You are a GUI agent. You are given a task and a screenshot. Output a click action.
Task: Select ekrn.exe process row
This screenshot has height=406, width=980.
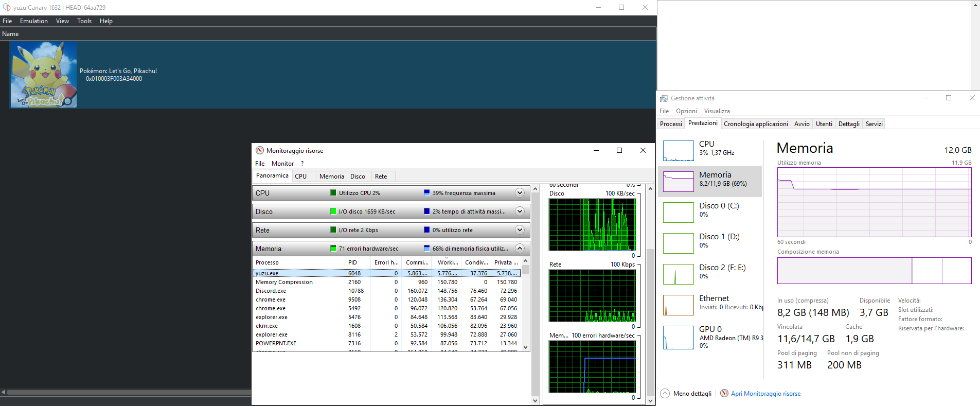pos(387,326)
